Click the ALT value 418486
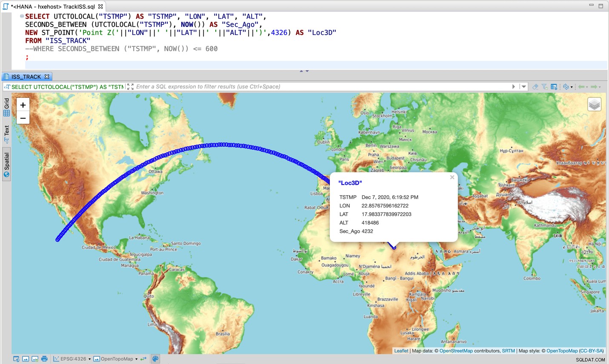The image size is (609, 364). click(x=370, y=223)
